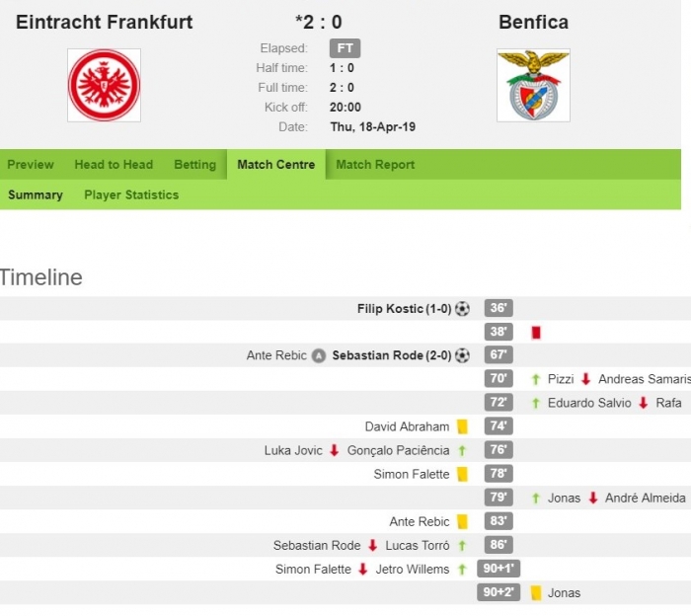
Task: Click the FT elapsed status badge
Action: coord(345,48)
